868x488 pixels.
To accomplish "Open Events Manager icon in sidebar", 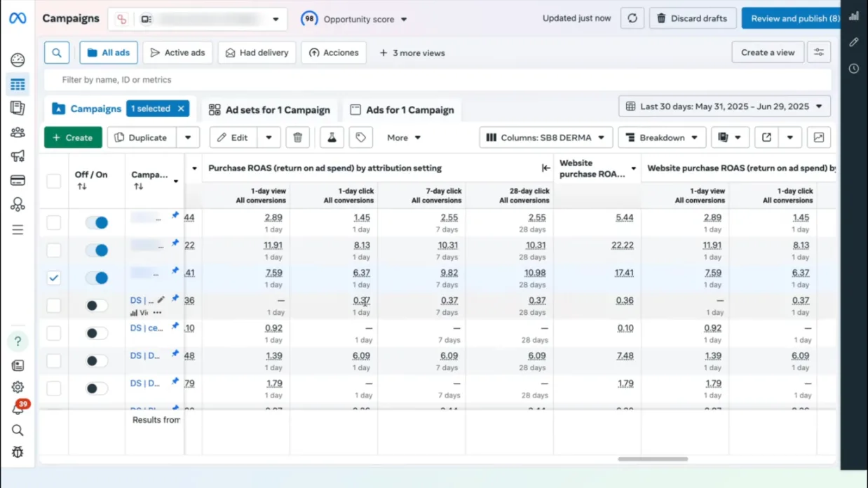I will pos(18,205).
